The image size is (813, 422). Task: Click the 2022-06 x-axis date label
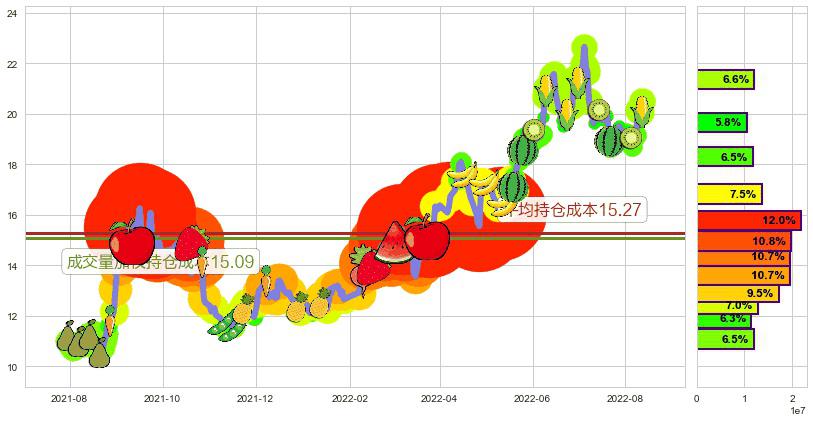pyautogui.click(x=531, y=397)
